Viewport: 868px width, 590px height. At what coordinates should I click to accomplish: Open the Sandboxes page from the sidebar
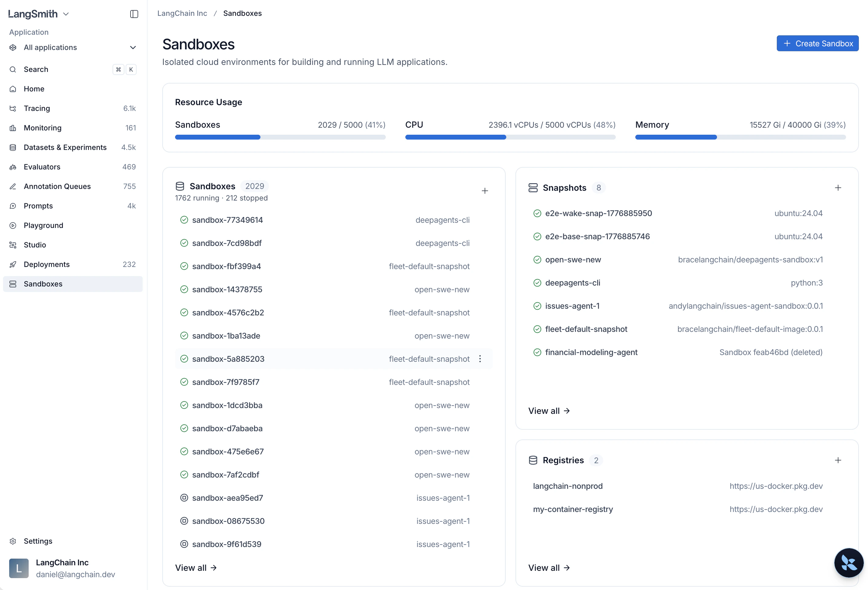(x=43, y=284)
